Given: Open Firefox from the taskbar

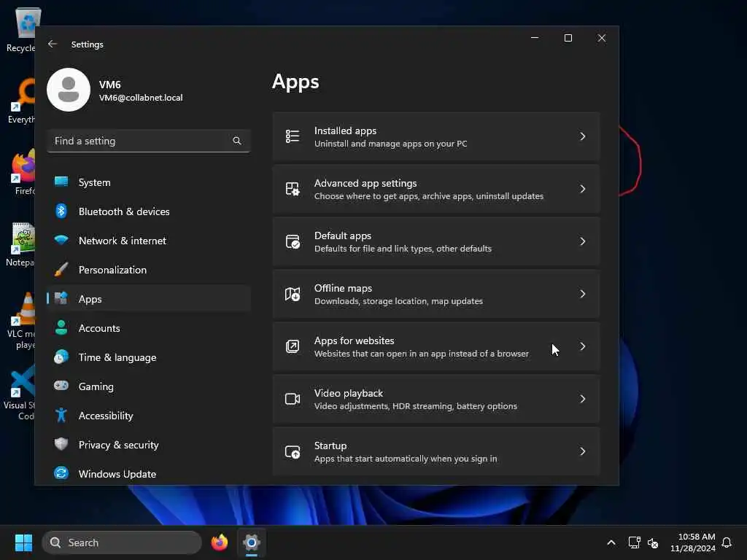Looking at the screenshot, I should 220,542.
